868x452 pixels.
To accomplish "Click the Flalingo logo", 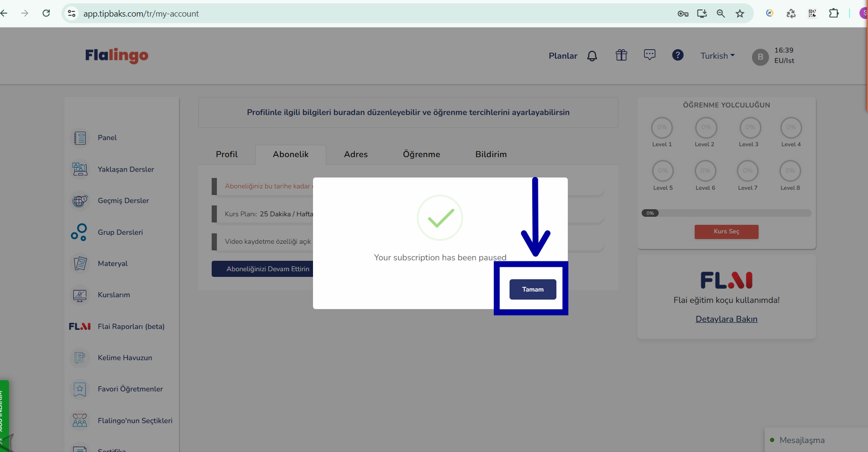I will pyautogui.click(x=116, y=55).
